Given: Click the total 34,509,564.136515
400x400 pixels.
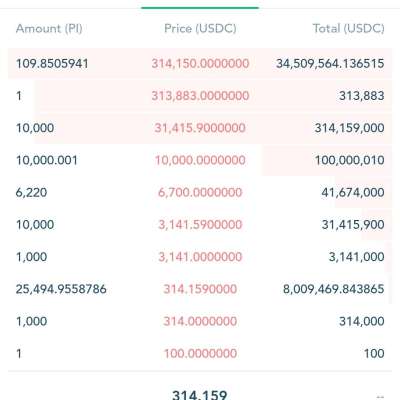Looking at the screenshot, I should pos(330,64).
